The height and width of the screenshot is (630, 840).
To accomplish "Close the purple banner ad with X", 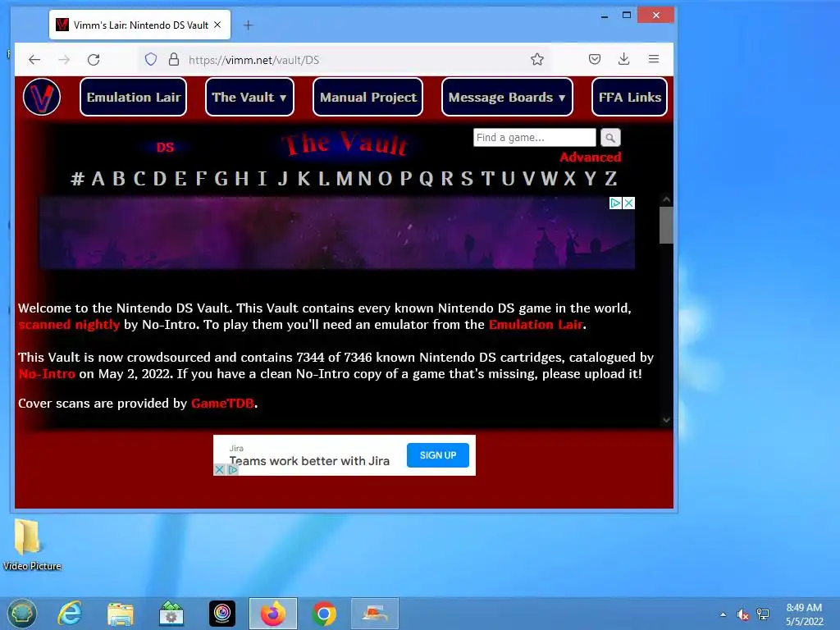I will point(629,203).
